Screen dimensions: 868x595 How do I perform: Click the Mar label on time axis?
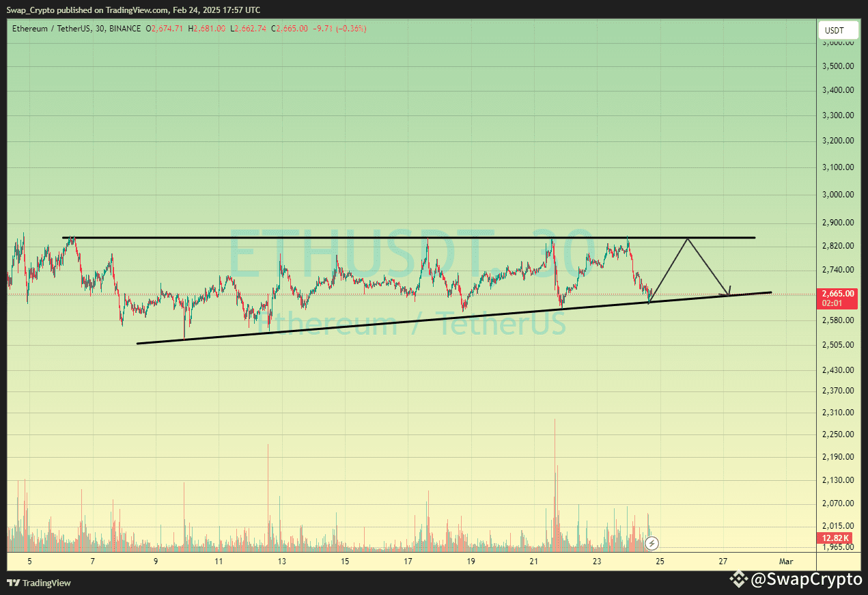point(786,562)
